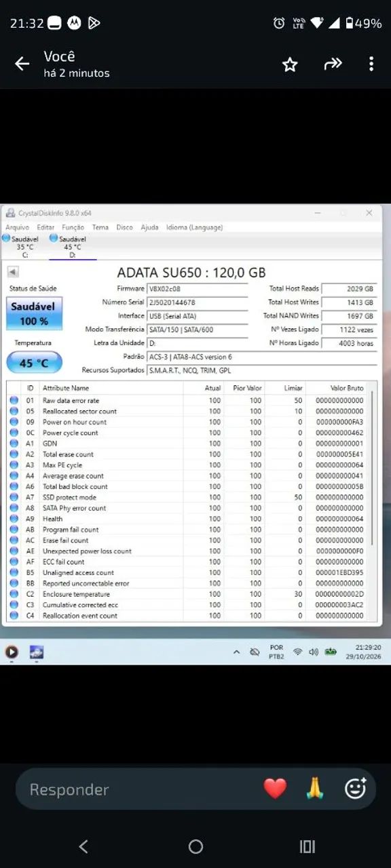Open the Função menu
The height and width of the screenshot is (868, 391).
tap(73, 227)
